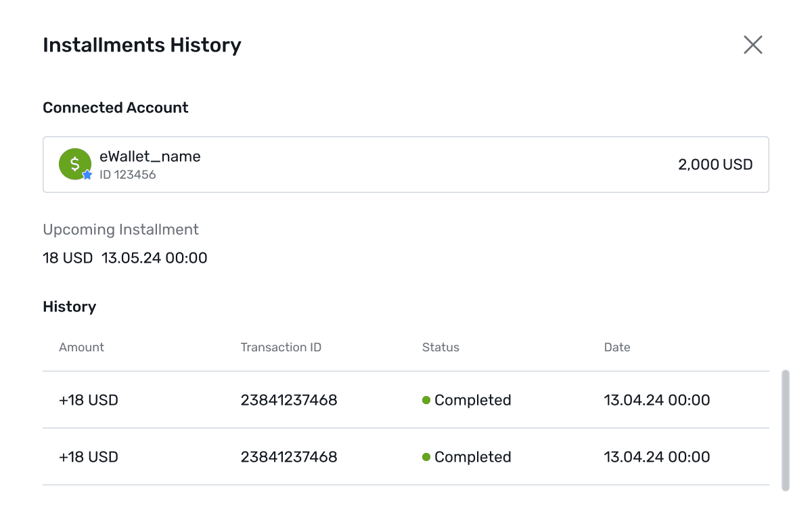Click the 2,000 USD account balance
The image size is (812, 526).
click(715, 165)
